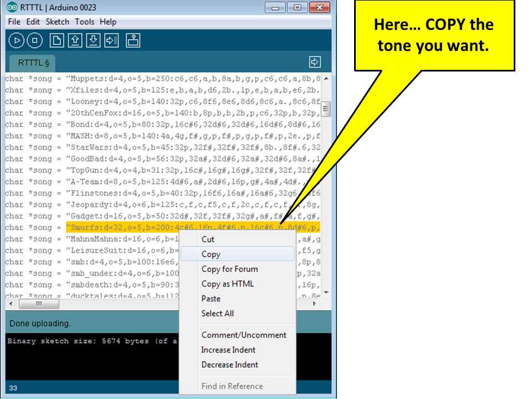Click horizontal scrollbar left arrow
Screen dimensions: 532x399
pyautogui.click(x=11, y=304)
